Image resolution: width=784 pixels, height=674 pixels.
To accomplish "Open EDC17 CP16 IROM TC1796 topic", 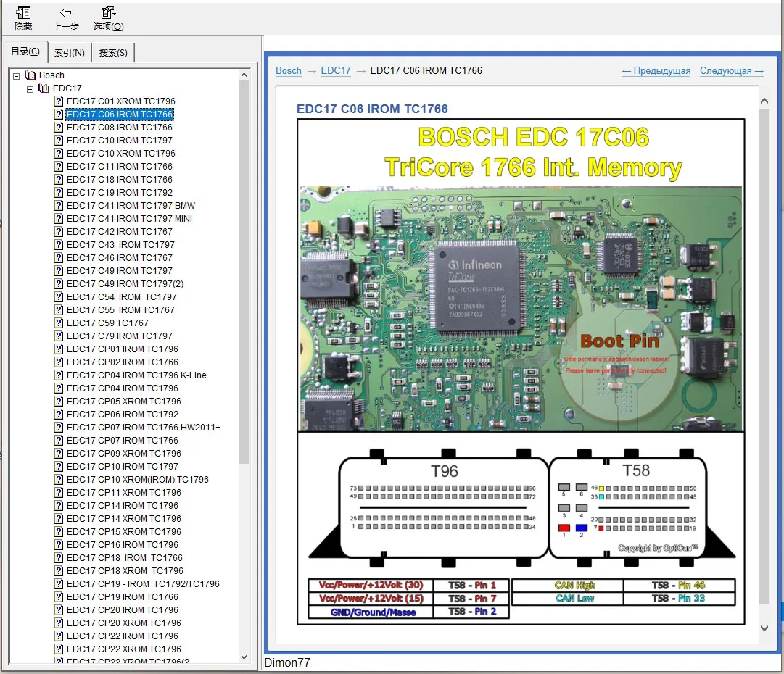I will pyautogui.click(x=123, y=544).
